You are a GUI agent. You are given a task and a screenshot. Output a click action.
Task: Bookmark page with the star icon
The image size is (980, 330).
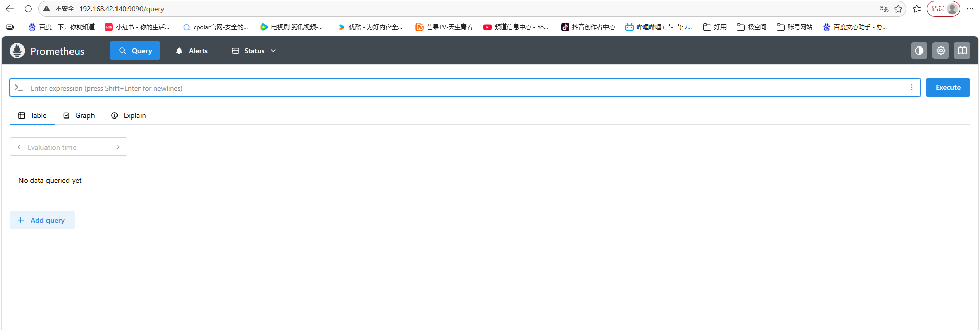898,9
